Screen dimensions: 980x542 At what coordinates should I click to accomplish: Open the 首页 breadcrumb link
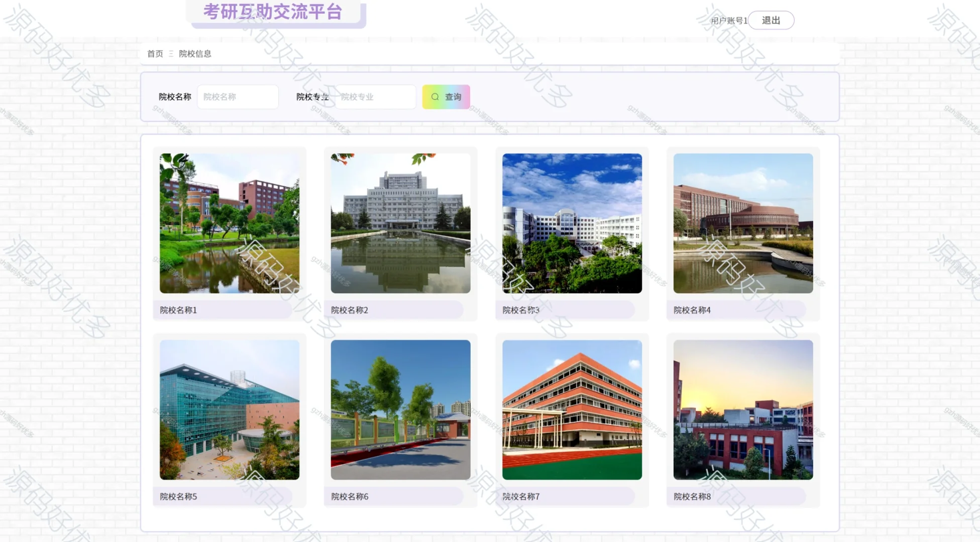(x=154, y=53)
